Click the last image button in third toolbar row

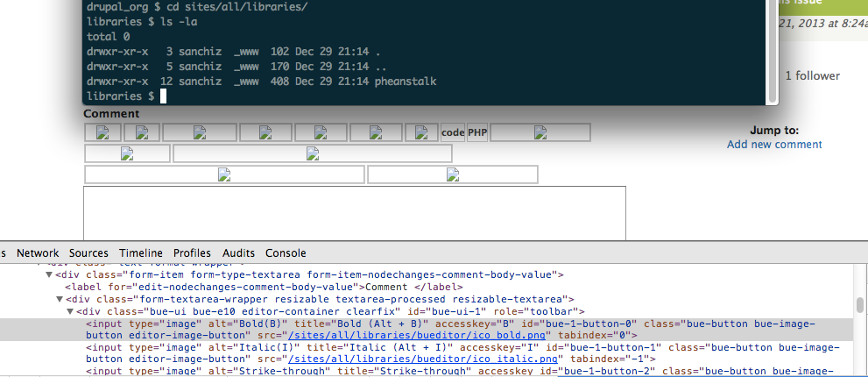pos(452,174)
